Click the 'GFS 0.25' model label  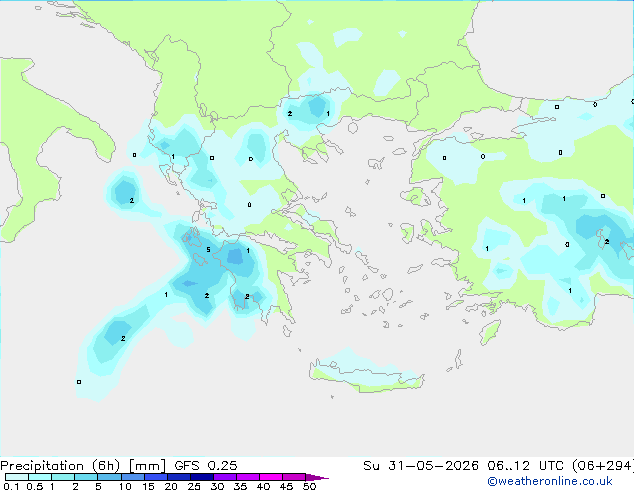pyautogui.click(x=206, y=466)
